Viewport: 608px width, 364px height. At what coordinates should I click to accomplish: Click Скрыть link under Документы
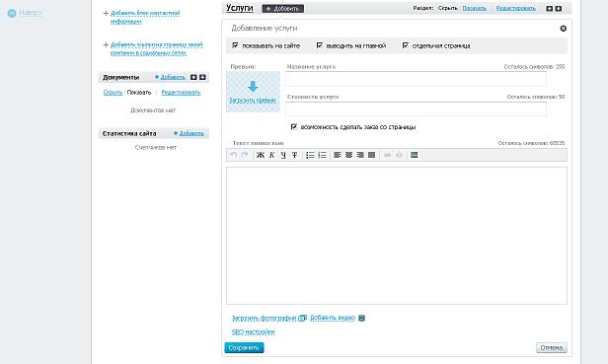coord(113,93)
